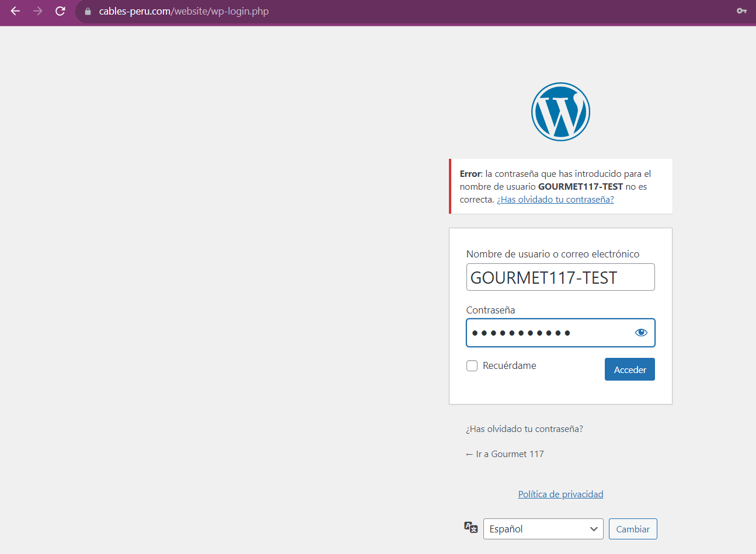
Task: Click the language translation icon
Action: click(x=471, y=528)
